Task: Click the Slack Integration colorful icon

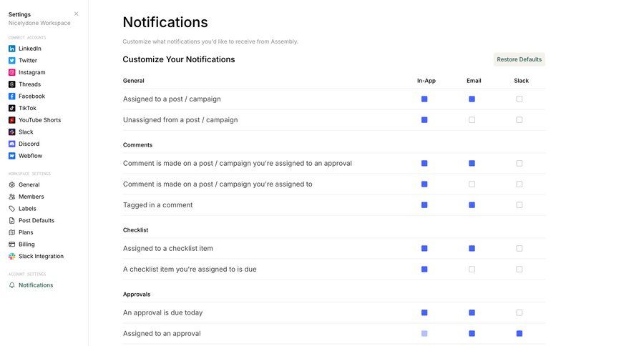Action: click(x=12, y=256)
